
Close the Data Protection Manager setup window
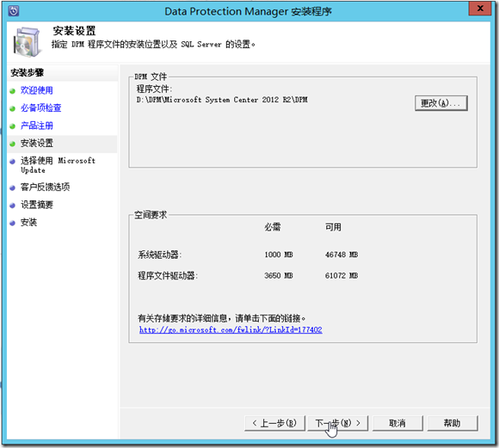pyautogui.click(x=480, y=9)
